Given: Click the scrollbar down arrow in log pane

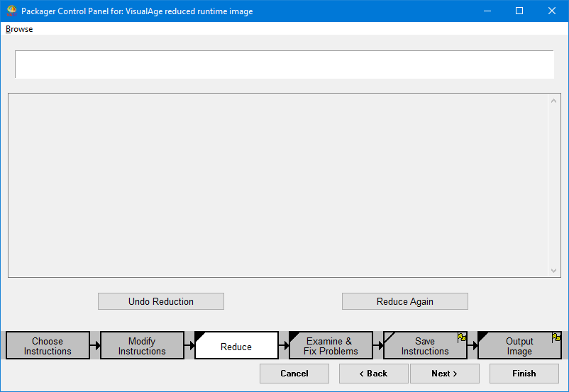Looking at the screenshot, I should click(x=554, y=271).
